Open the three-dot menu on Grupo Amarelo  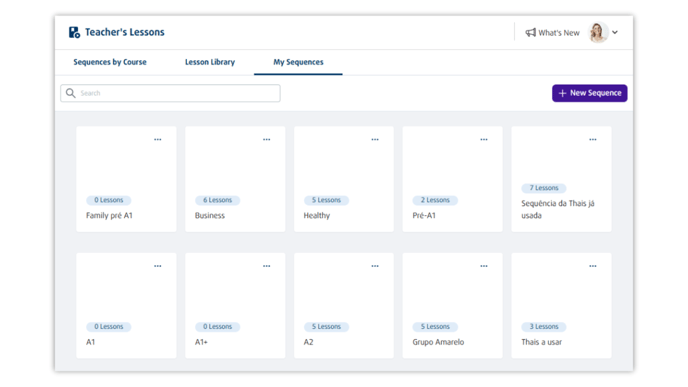tap(484, 266)
